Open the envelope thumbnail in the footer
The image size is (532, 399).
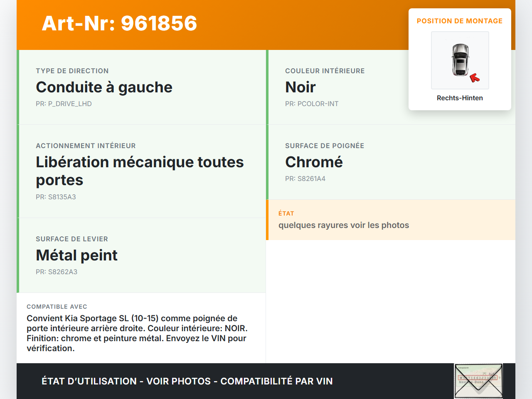tap(478, 381)
